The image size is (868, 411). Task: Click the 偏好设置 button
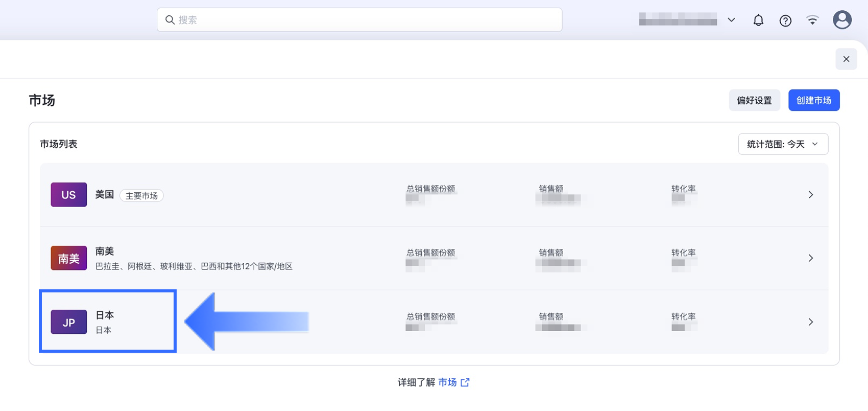click(754, 100)
